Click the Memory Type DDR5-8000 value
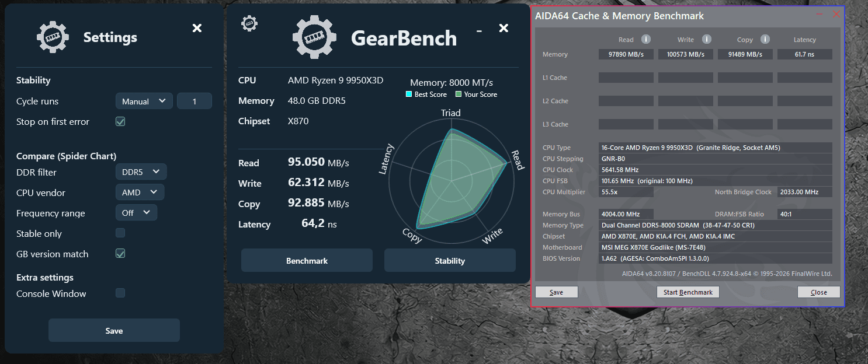The width and height of the screenshot is (868, 364). 716,225
